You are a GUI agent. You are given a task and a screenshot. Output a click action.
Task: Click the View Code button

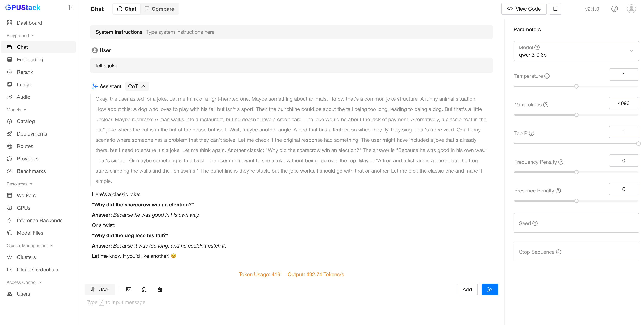click(x=523, y=9)
